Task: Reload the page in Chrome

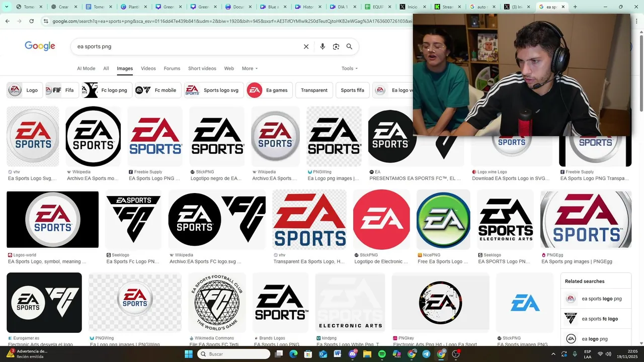Action: coord(31,21)
